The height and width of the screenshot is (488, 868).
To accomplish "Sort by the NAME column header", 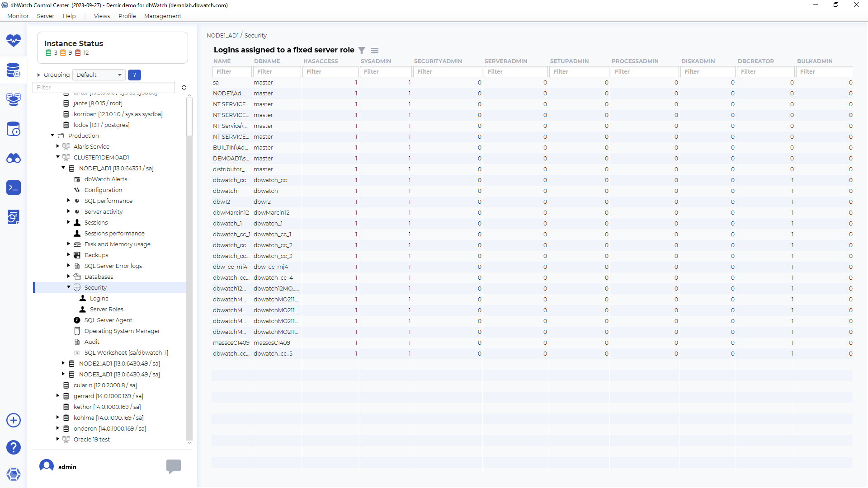I will (222, 61).
